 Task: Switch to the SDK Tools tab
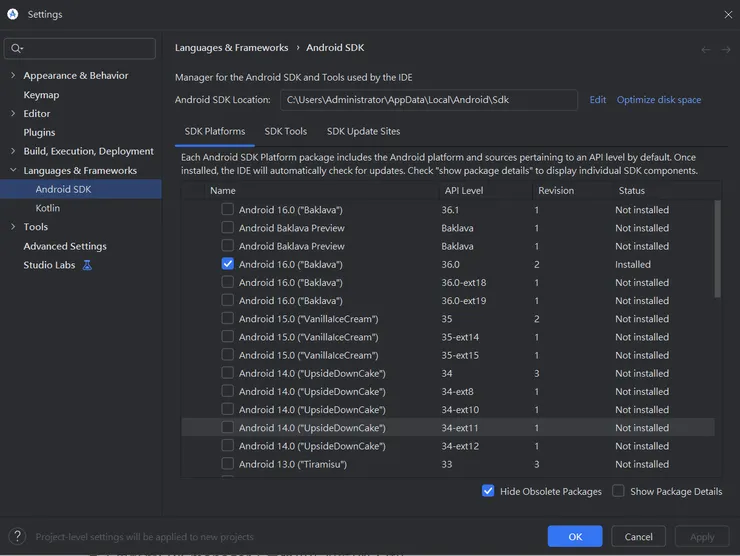285,131
